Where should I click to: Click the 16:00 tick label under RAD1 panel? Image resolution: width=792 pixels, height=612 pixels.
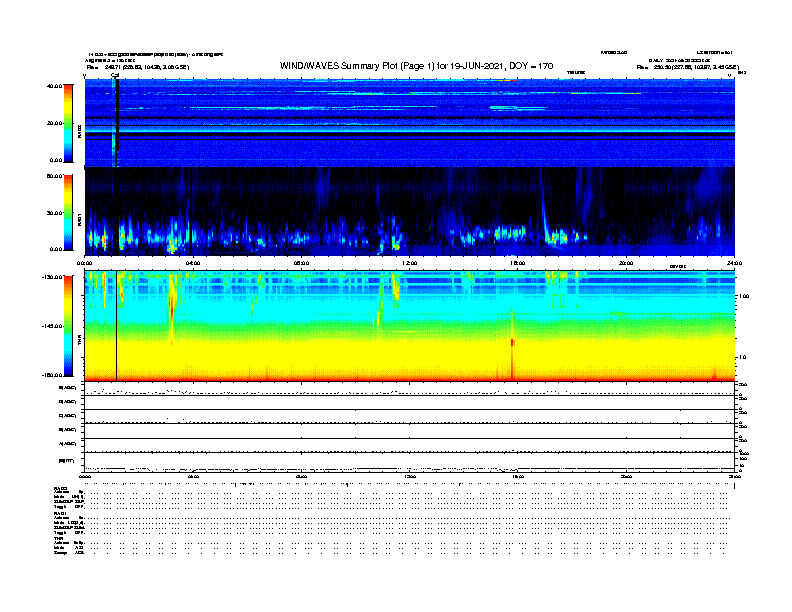tap(518, 263)
